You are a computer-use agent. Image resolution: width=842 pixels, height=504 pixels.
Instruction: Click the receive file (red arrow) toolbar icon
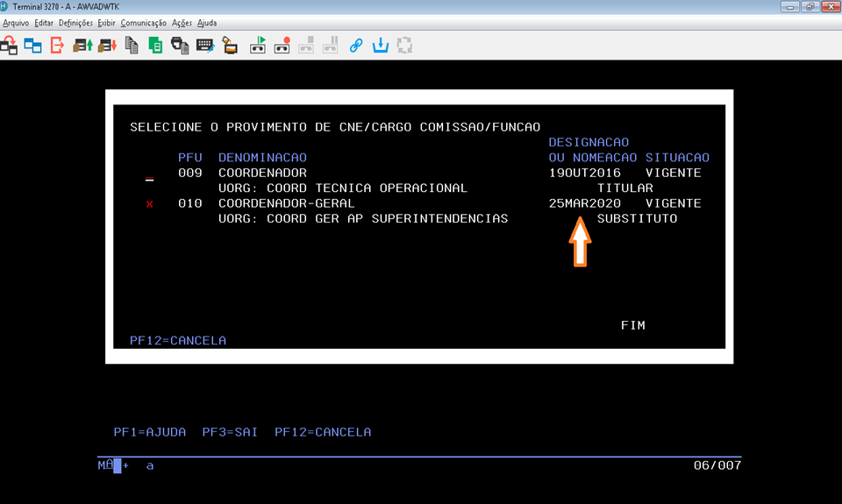(107, 45)
